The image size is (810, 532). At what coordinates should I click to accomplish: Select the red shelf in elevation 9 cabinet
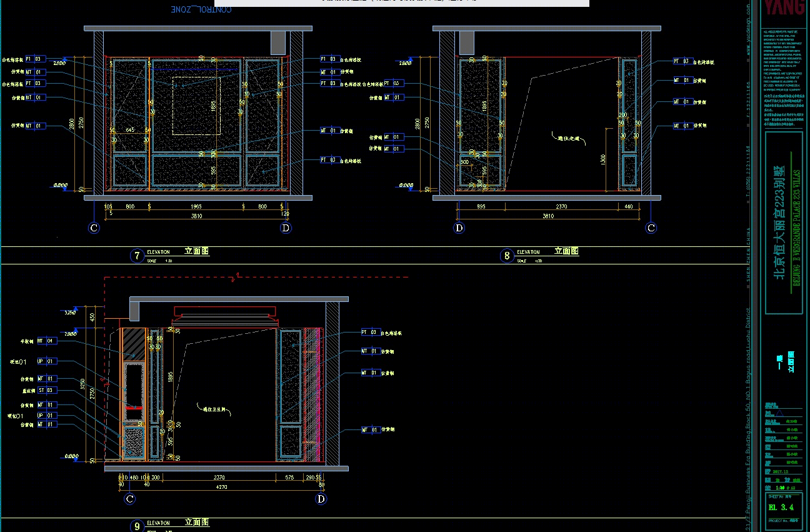[x=134, y=408]
